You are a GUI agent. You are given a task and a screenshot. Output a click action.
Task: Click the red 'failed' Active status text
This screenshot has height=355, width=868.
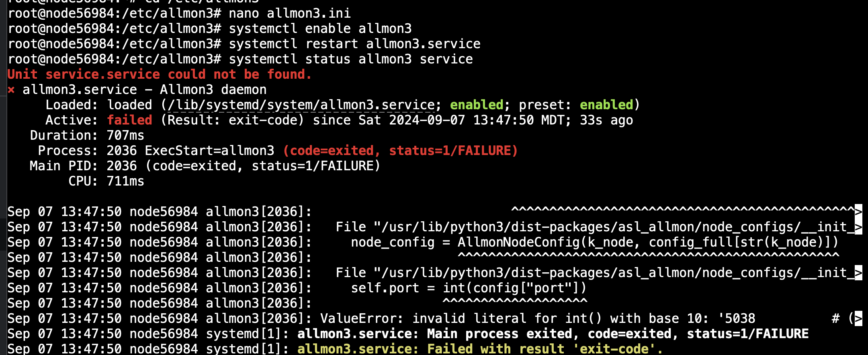click(x=129, y=120)
